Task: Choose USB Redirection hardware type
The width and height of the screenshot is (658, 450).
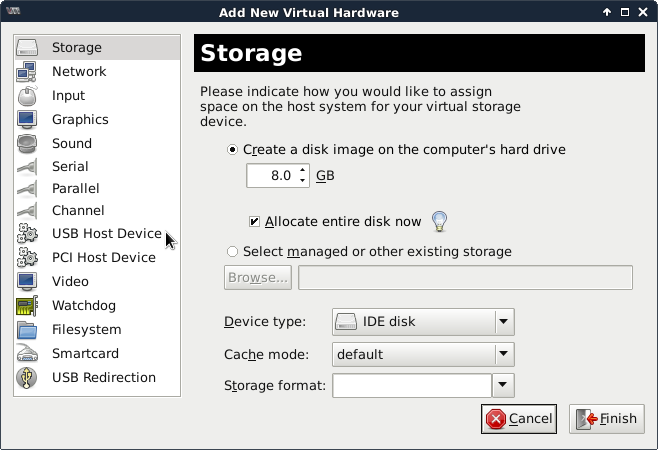Action: pyautogui.click(x=103, y=378)
